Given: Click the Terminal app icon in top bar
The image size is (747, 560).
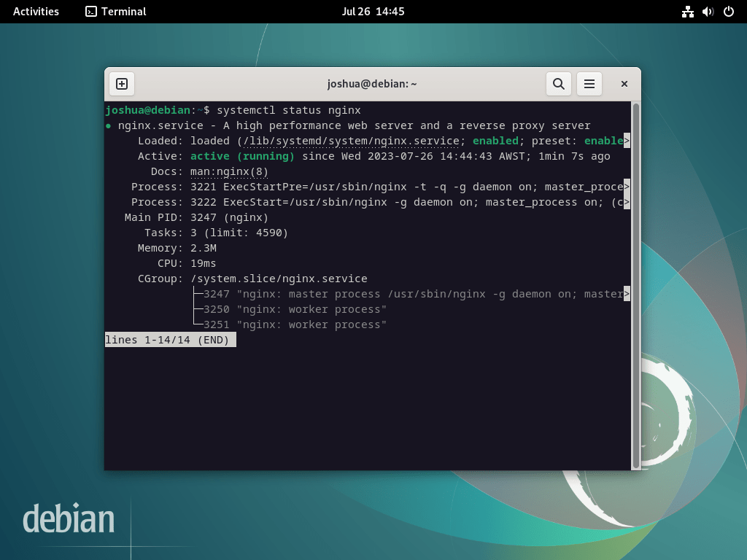Looking at the screenshot, I should (90, 12).
